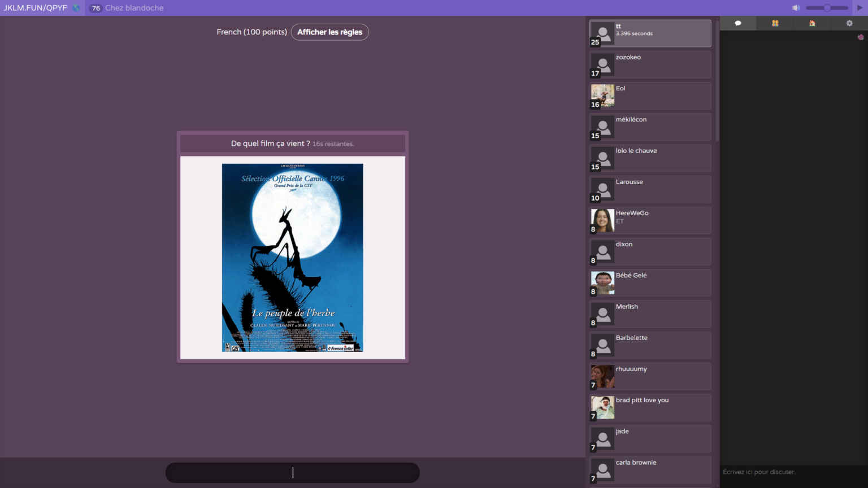Click the Afficher les règles button
868x488 pixels.
tap(329, 32)
